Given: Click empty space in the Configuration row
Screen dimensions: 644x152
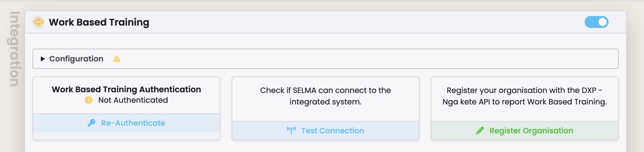Looking at the screenshot, I should coord(352,59).
